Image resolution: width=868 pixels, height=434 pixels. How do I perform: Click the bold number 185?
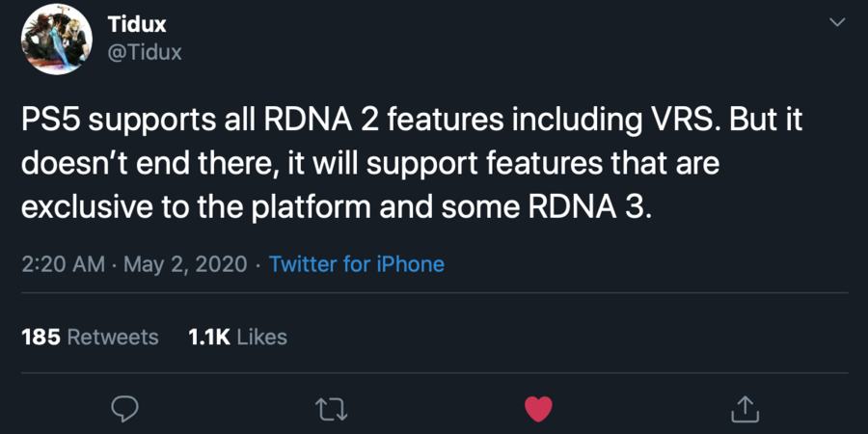[x=41, y=337]
